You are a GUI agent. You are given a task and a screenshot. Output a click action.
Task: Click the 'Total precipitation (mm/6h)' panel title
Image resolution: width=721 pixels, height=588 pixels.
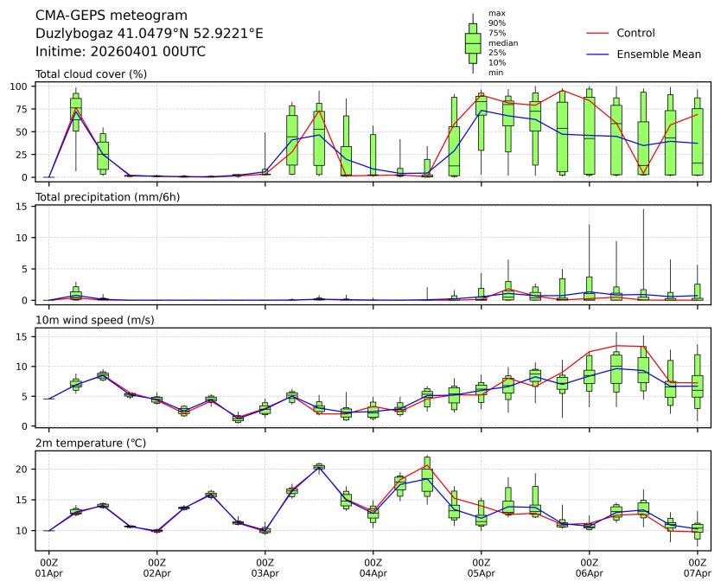coord(107,197)
